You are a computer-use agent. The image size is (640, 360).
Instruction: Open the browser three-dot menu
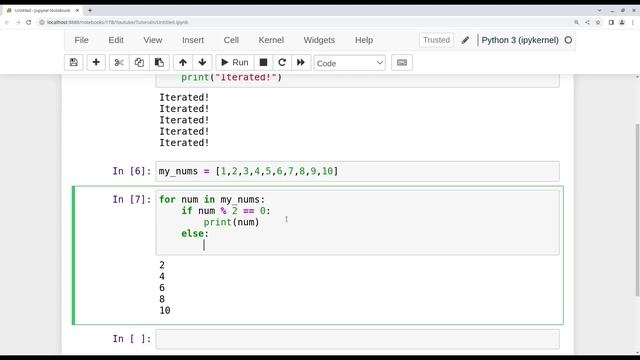[x=633, y=22]
